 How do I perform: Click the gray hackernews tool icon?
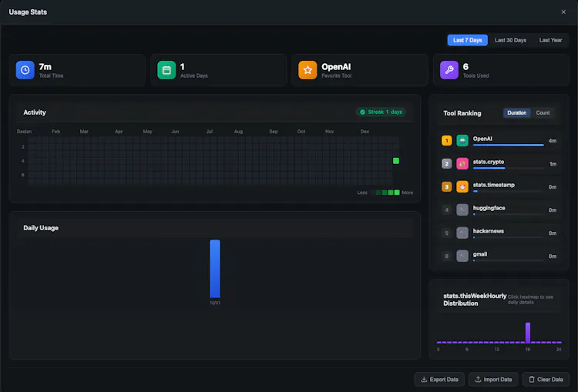pos(462,233)
